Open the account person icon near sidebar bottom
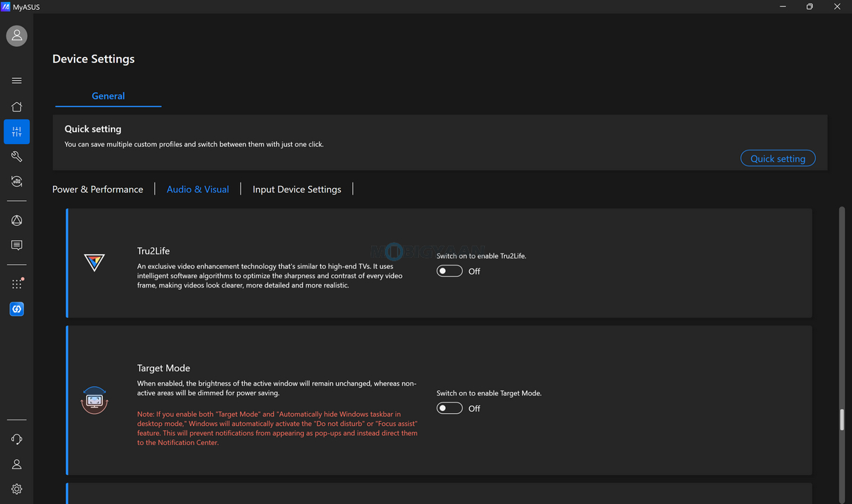 point(17,464)
